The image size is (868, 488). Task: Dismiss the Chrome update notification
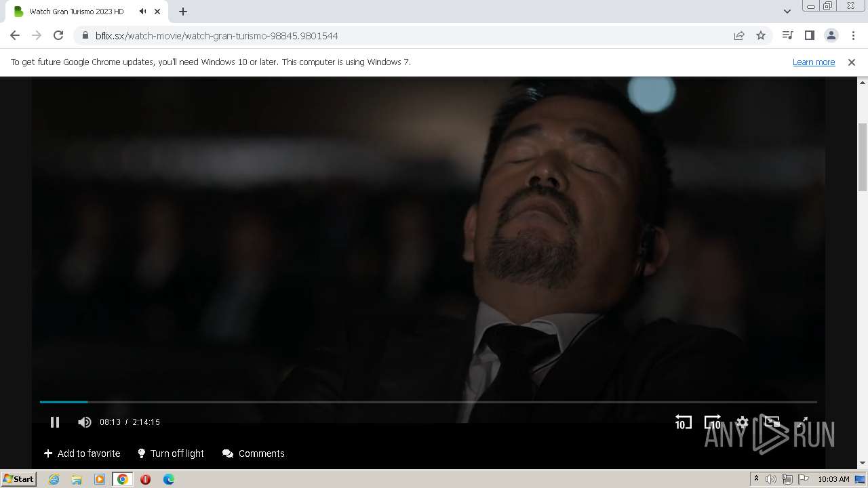852,62
